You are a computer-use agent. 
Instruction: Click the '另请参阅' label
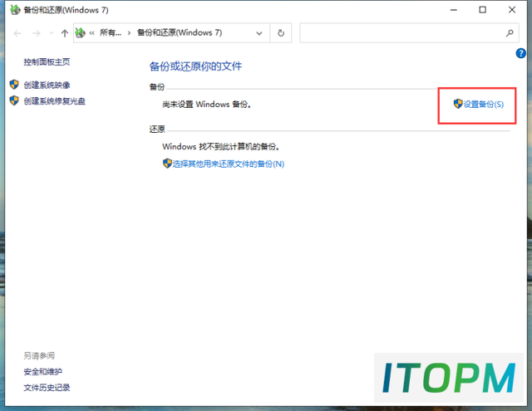39,355
